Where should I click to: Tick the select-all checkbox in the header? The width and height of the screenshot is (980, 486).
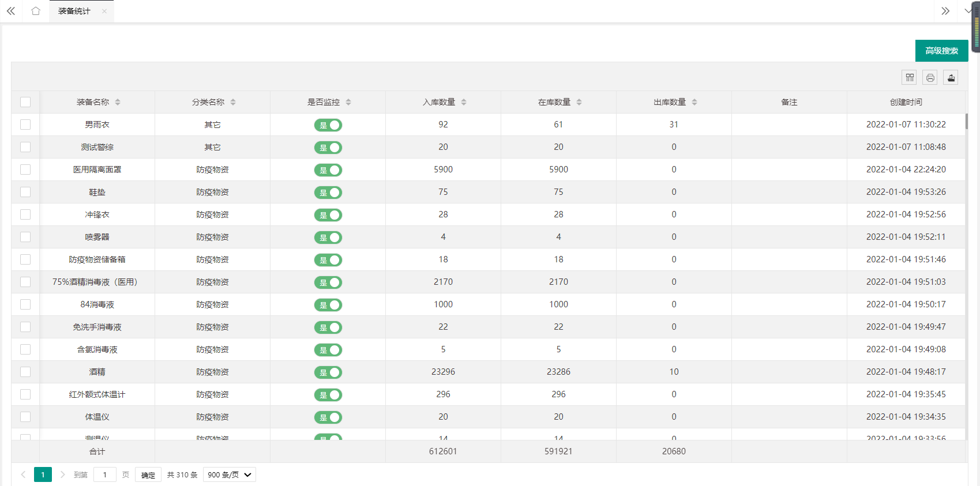(x=25, y=102)
